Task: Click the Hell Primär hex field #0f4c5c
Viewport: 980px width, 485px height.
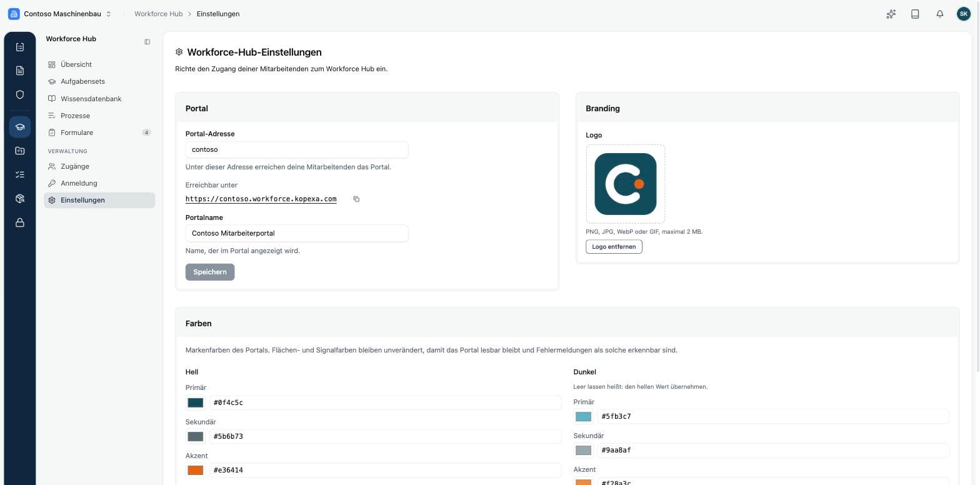Action: coord(385,402)
